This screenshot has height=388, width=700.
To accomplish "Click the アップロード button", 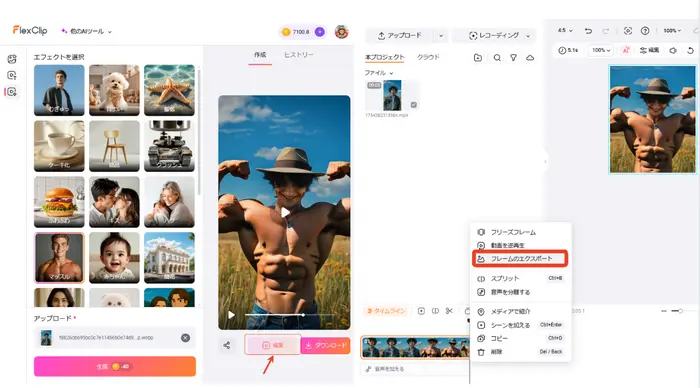I will [400, 35].
